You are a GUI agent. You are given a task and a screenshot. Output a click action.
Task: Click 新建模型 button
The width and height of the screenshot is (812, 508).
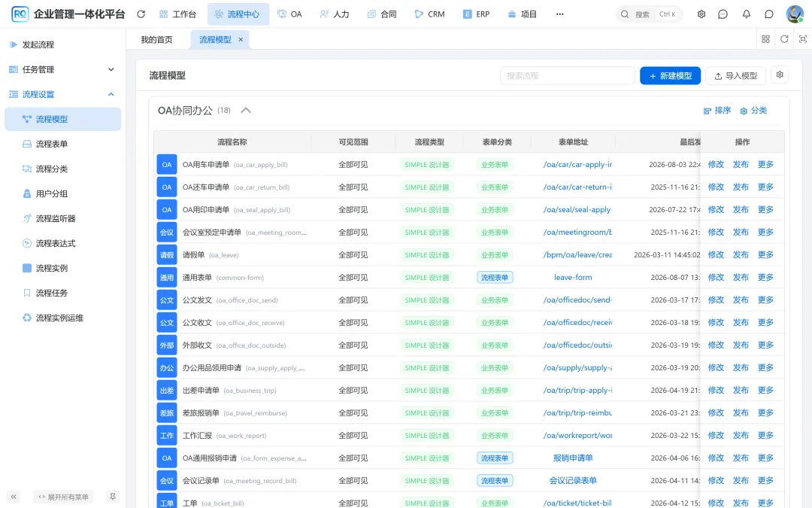[670, 76]
